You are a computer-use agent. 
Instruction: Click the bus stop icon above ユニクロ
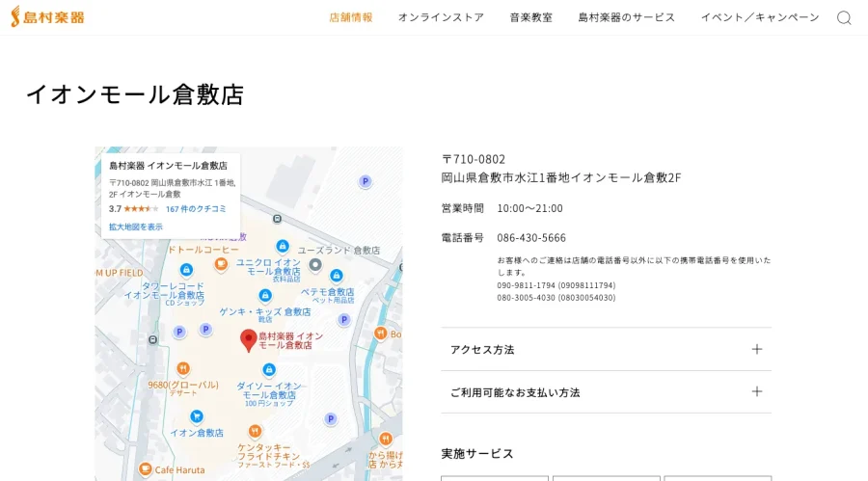click(x=278, y=219)
